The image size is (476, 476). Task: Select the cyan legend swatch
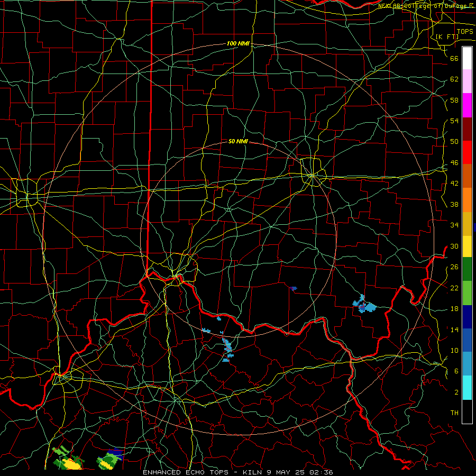coord(467,388)
